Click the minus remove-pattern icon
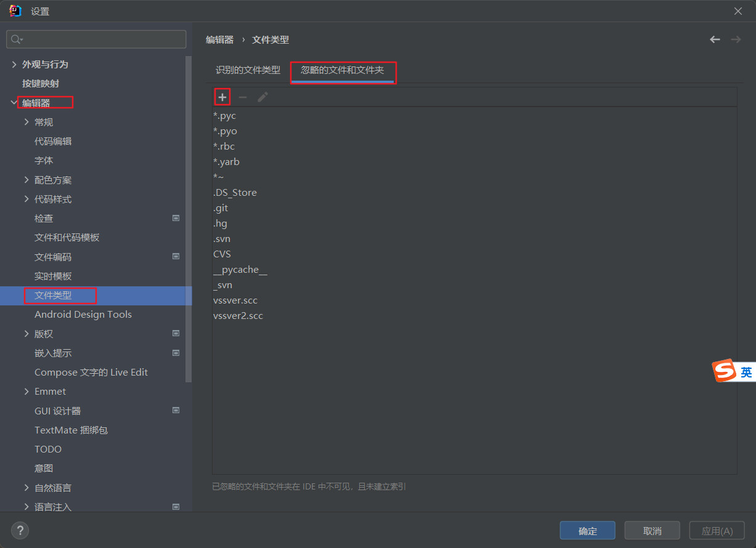The width and height of the screenshot is (756, 548). 243,97
